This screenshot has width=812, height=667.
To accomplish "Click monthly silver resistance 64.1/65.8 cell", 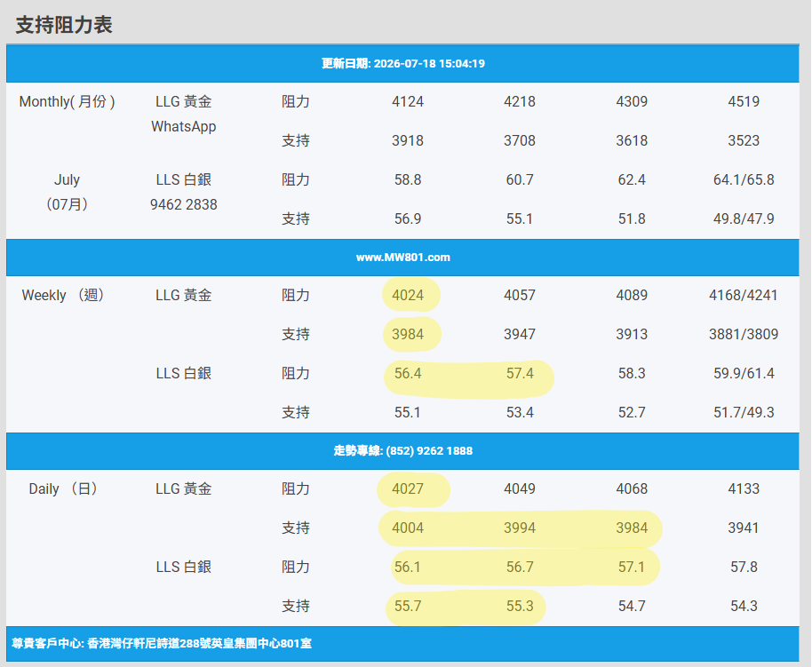I will click(x=743, y=179).
